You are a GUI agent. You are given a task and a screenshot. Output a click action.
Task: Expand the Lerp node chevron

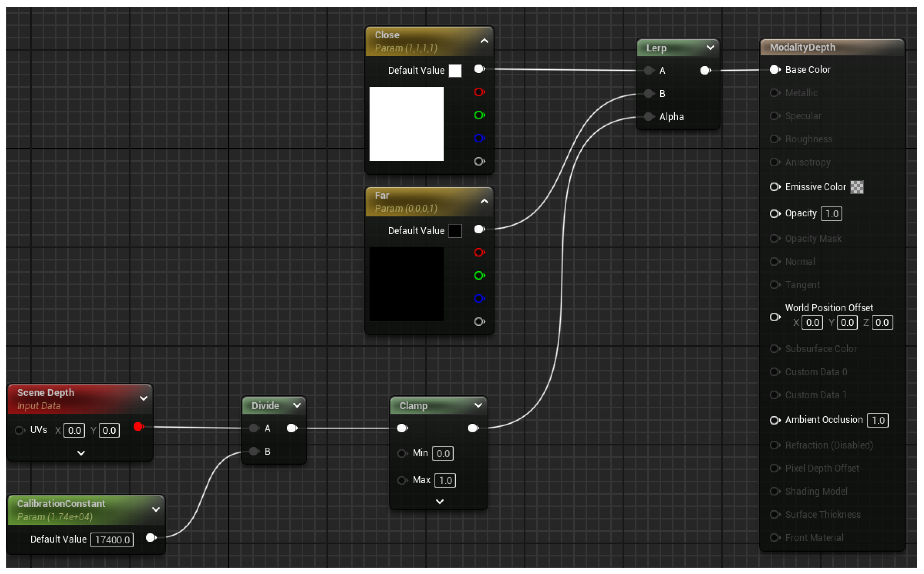710,48
